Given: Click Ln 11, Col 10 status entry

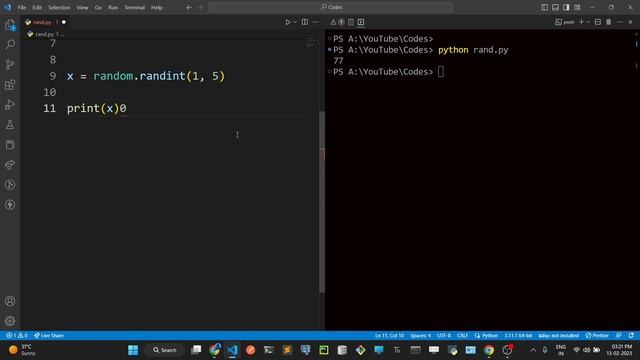Looking at the screenshot, I should click(389, 336).
